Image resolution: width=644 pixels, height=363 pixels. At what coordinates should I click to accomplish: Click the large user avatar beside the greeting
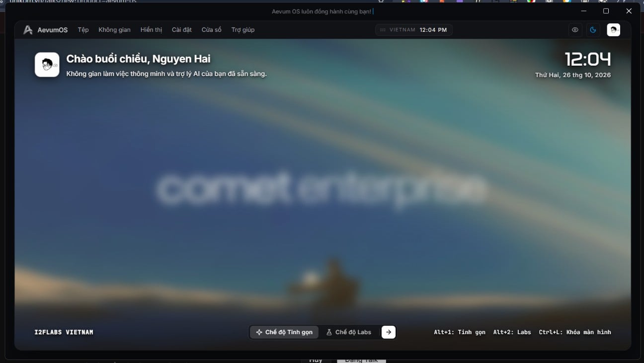tap(47, 65)
